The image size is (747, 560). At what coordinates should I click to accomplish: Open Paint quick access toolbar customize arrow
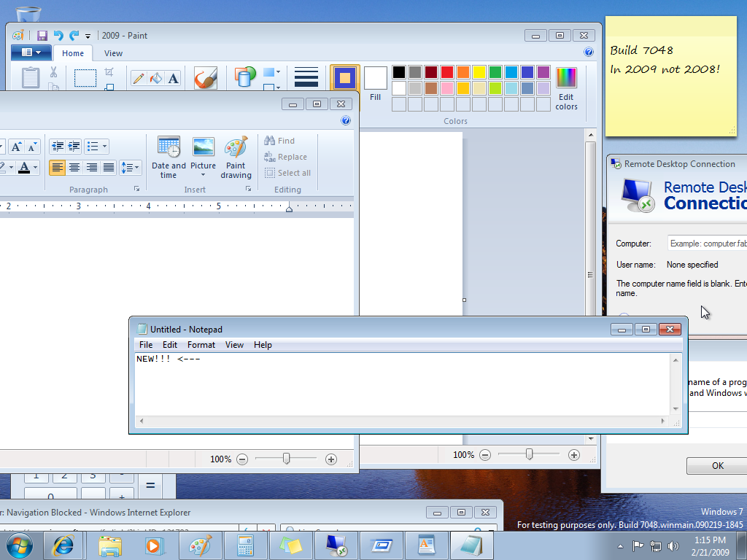(88, 36)
